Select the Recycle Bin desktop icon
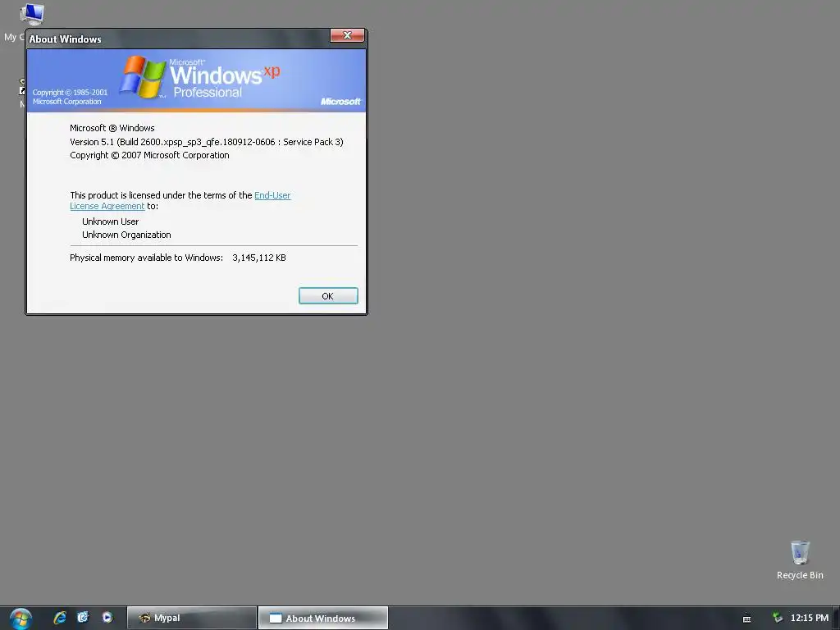The height and width of the screenshot is (630, 840). (800, 559)
